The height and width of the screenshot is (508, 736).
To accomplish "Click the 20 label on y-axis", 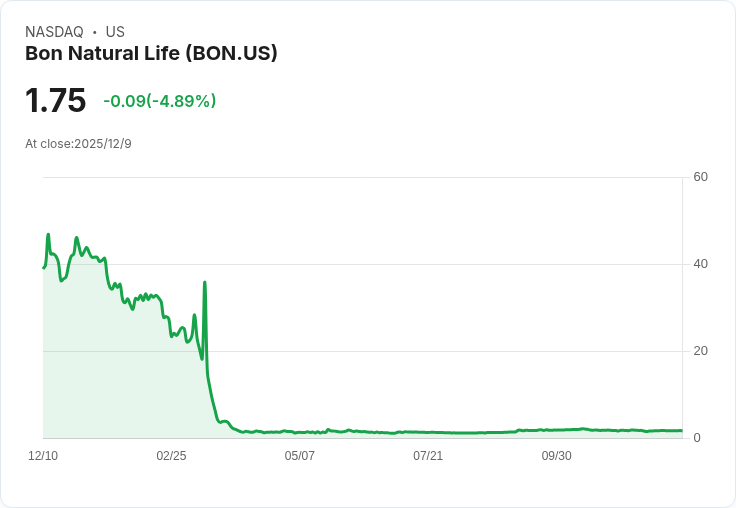I will click(x=700, y=351).
